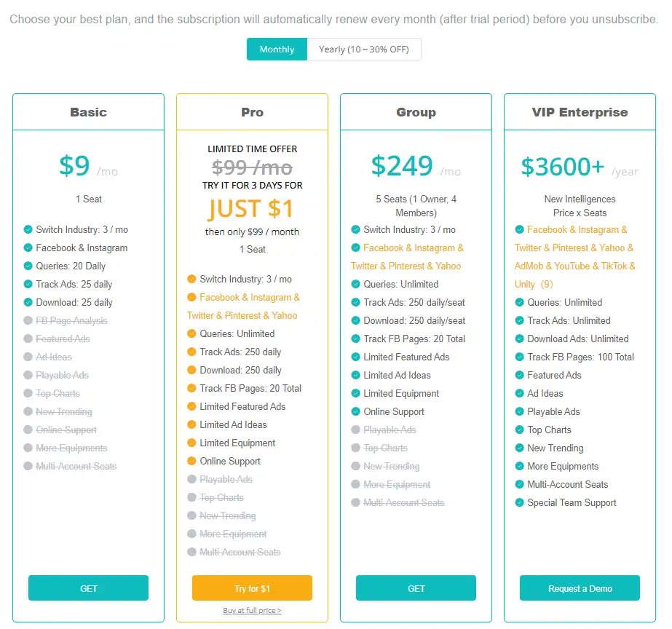Click GET on the Basic plan

pyautogui.click(x=88, y=588)
